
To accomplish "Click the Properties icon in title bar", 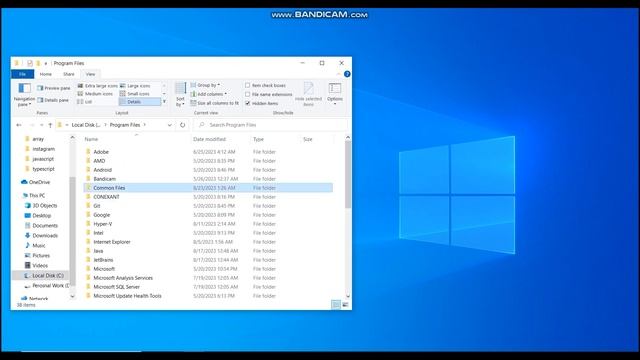I will tap(30, 63).
